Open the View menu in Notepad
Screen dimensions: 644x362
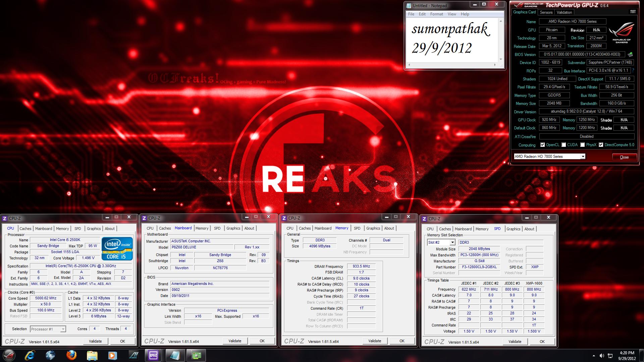[x=452, y=14]
